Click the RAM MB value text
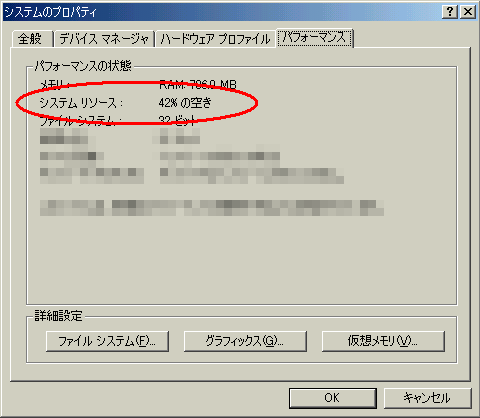This screenshot has height=418, width=480. (x=198, y=85)
